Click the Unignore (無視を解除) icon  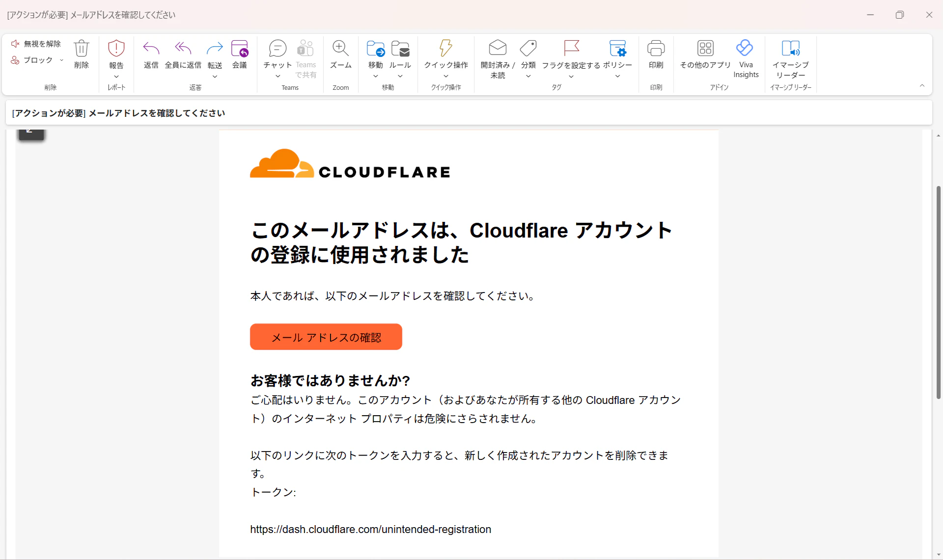[x=15, y=44]
